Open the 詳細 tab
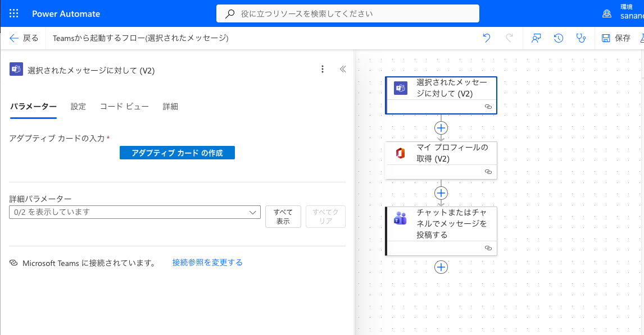 [x=170, y=107]
